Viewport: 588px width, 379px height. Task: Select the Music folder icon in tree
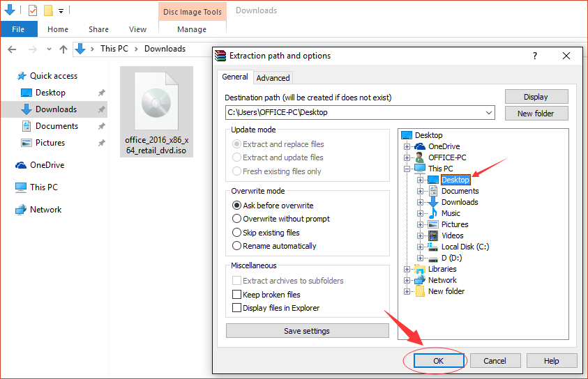433,213
